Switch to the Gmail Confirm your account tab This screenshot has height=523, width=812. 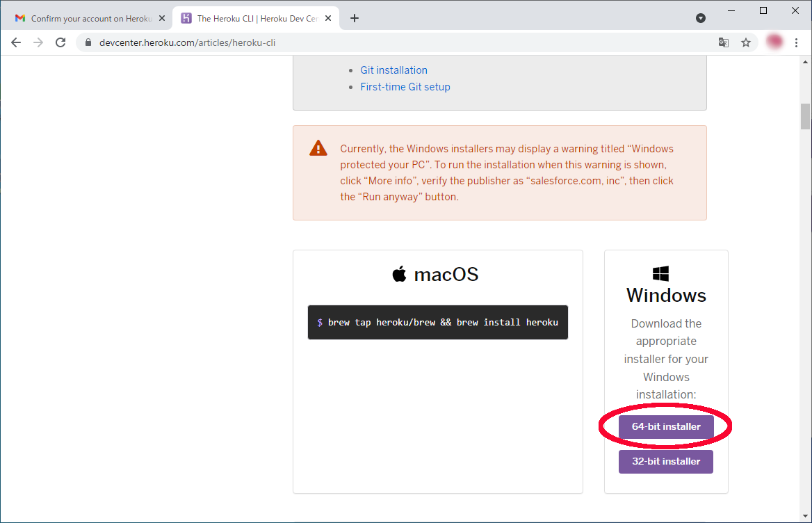coord(87,18)
